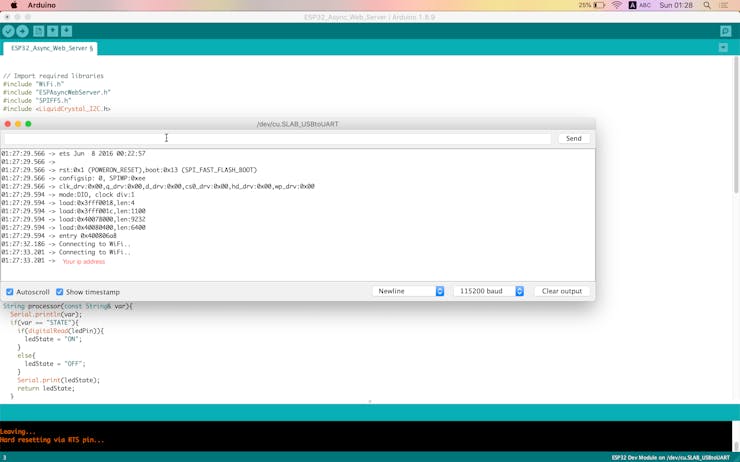Save the sketch with the Save icon
The width and height of the screenshot is (740, 462).
point(67,31)
